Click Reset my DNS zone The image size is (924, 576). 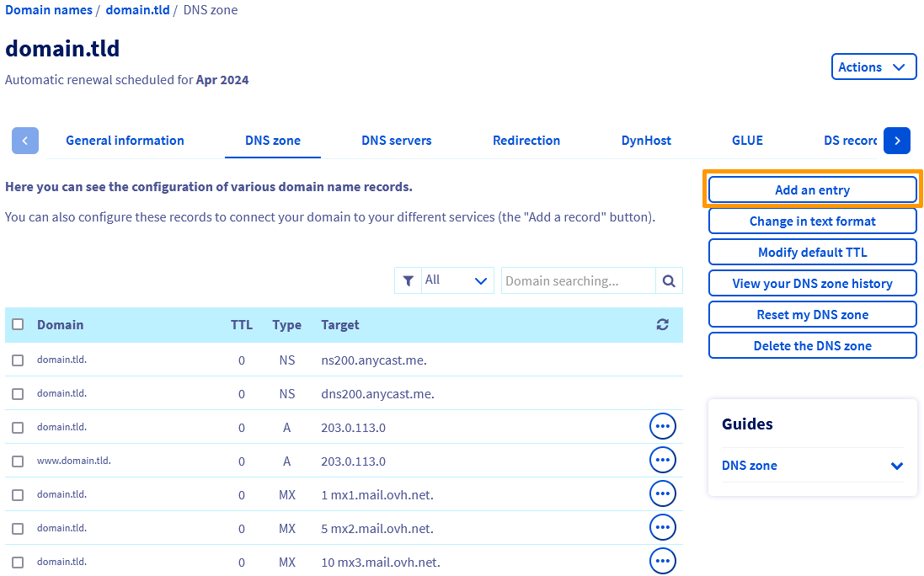[812, 315]
